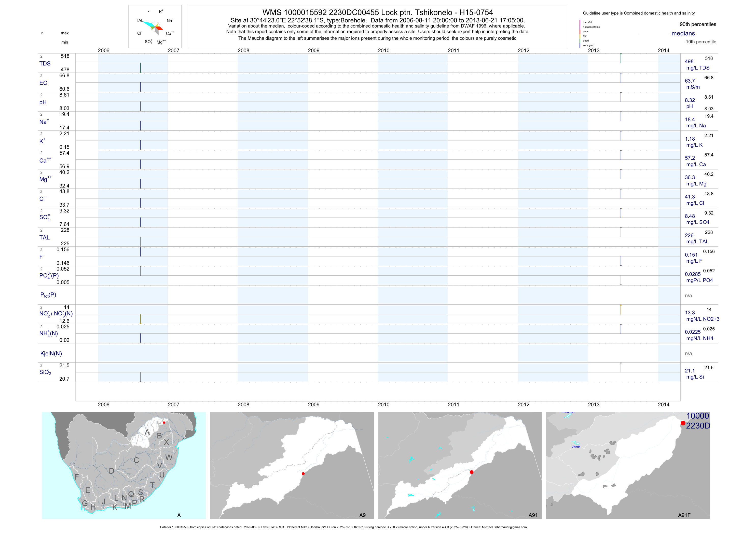This screenshot has width=756, height=535.
Task: Click the email address in footer
Action: click(x=504, y=527)
